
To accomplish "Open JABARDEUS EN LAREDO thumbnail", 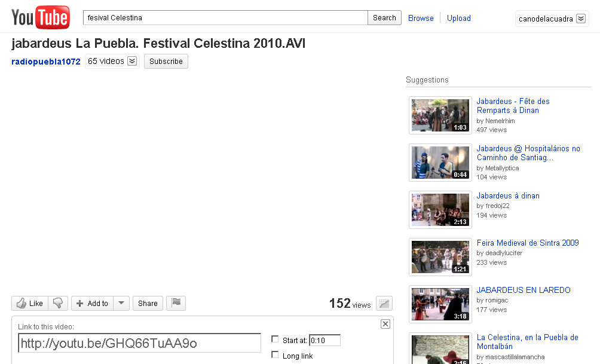I will [440, 304].
